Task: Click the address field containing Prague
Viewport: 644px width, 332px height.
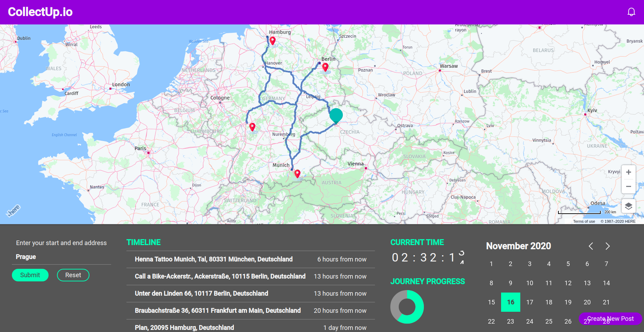Action: [61, 257]
